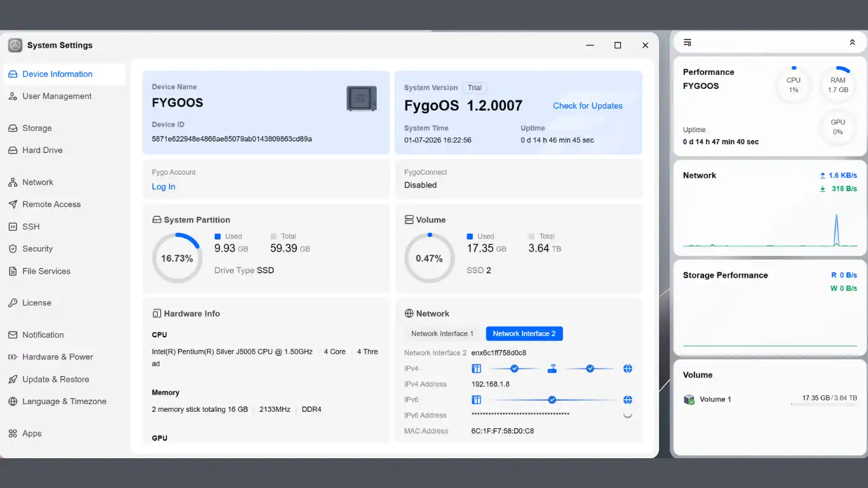Click the File Services document icon
The width and height of the screenshot is (868, 488).
coord(13,271)
